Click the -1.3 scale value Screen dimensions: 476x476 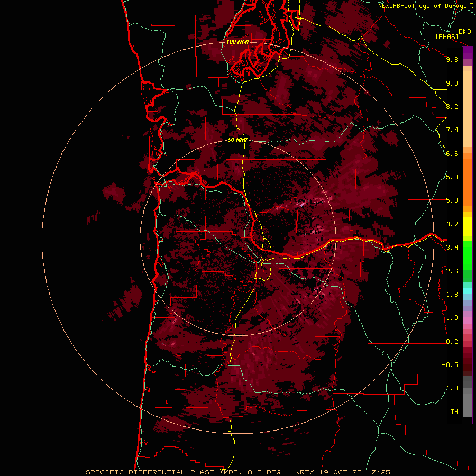(x=450, y=388)
